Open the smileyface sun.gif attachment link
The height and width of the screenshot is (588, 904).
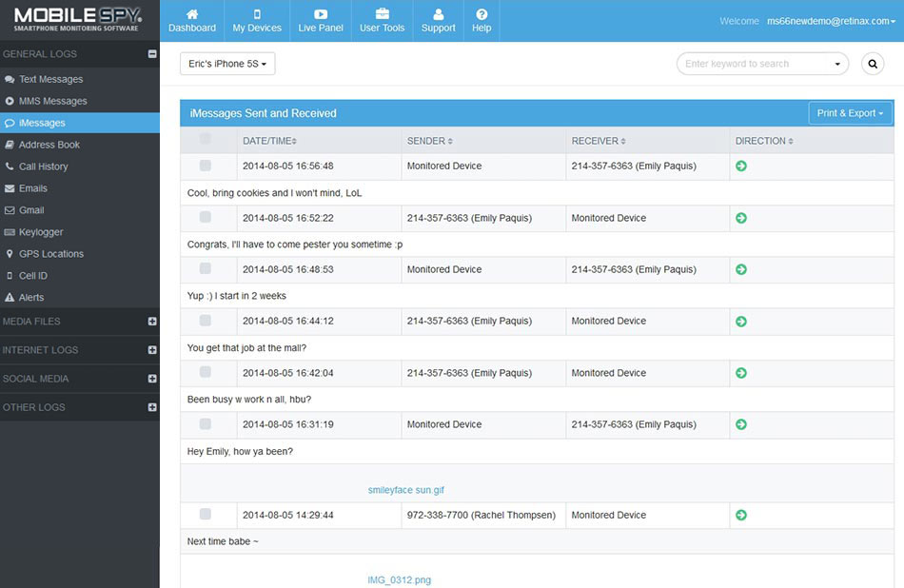(x=406, y=491)
